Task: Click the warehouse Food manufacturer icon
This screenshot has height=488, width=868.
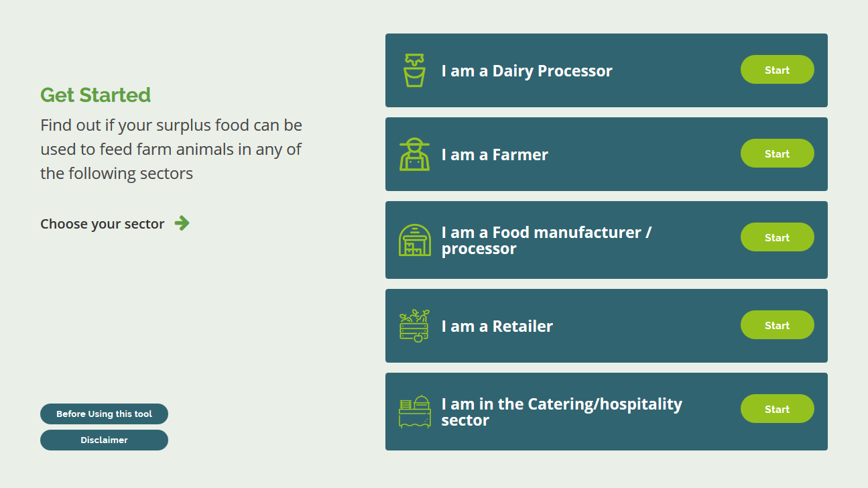Action: coord(415,240)
